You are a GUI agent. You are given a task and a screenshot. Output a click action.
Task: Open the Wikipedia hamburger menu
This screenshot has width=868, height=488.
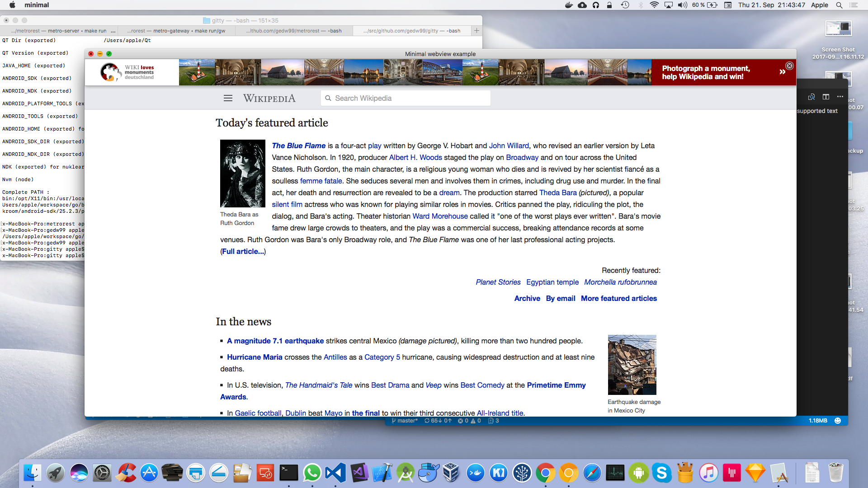click(x=228, y=98)
